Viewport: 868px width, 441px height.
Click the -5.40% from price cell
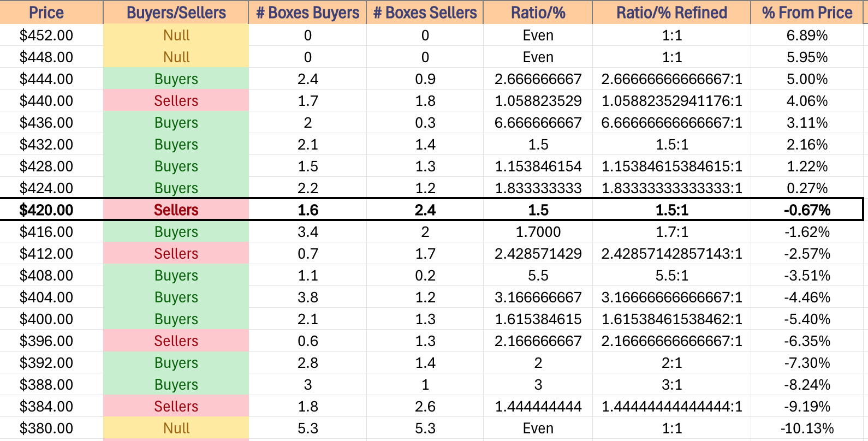(807, 319)
